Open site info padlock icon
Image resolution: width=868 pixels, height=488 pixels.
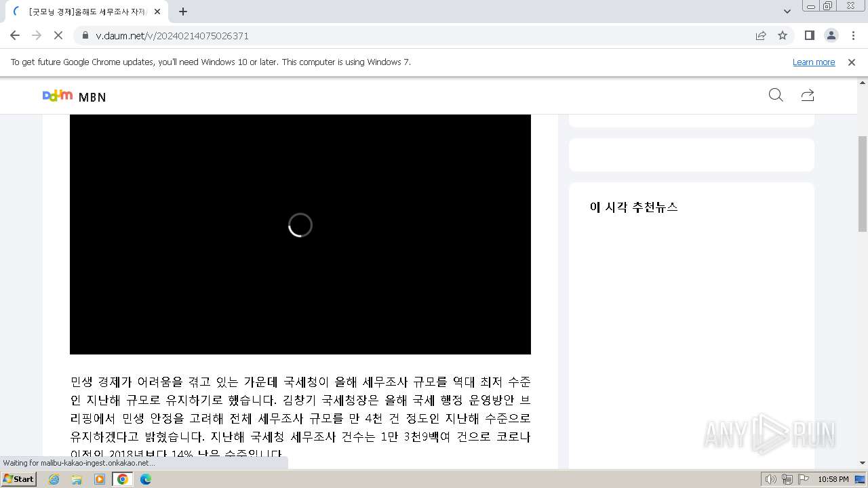pyautogui.click(x=85, y=35)
